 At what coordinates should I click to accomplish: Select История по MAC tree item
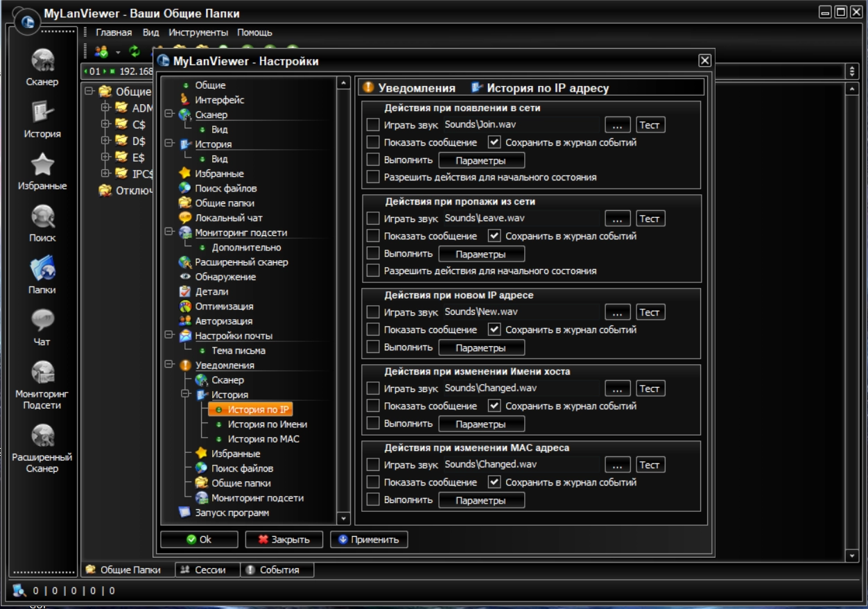[x=263, y=439]
